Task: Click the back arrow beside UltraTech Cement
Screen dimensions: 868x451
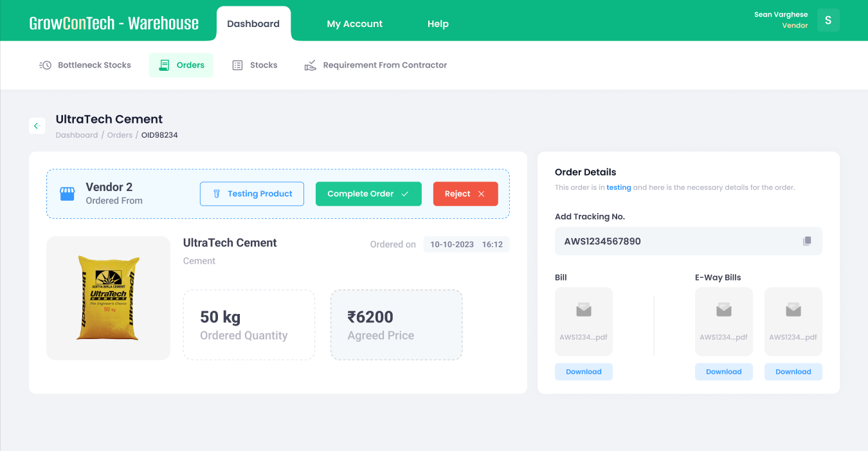Action: pos(37,125)
